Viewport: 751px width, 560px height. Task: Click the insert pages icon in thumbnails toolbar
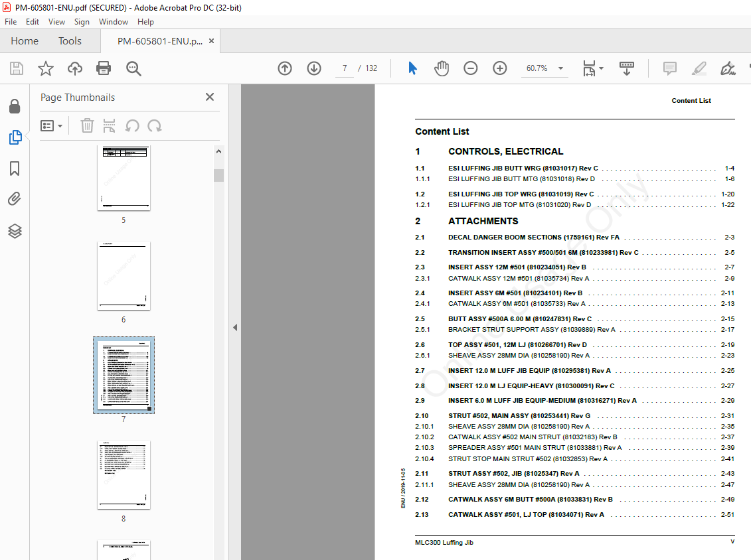109,126
